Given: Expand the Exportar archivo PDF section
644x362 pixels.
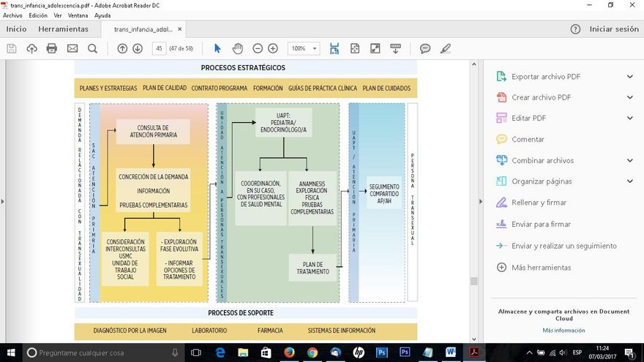Looking at the screenshot, I should click(x=629, y=77).
